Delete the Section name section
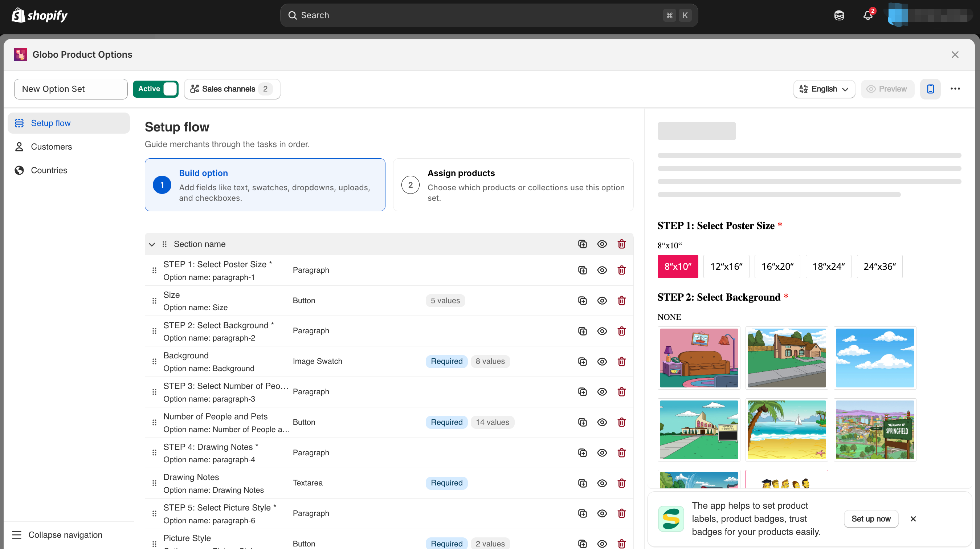The width and height of the screenshot is (980, 549). click(x=622, y=244)
